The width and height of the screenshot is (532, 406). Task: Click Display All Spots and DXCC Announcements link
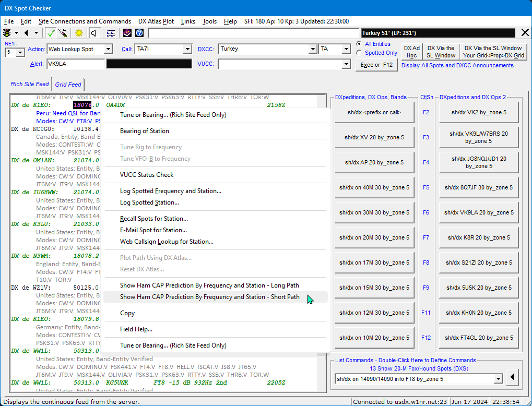pos(457,65)
